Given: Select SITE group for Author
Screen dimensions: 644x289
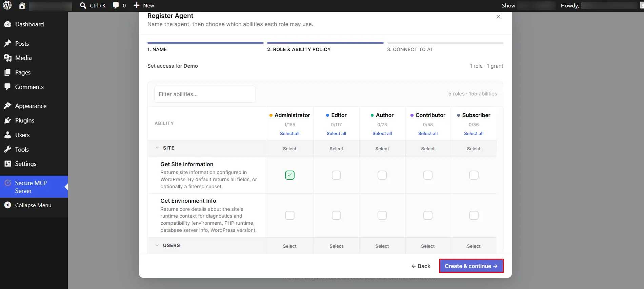Looking at the screenshot, I should click(x=382, y=149).
